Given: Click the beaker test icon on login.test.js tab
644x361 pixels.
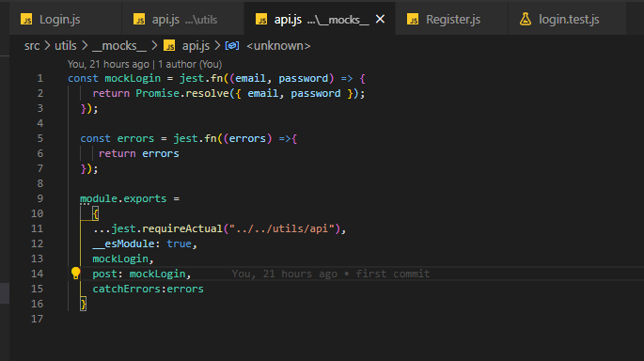Looking at the screenshot, I should click(526, 19).
